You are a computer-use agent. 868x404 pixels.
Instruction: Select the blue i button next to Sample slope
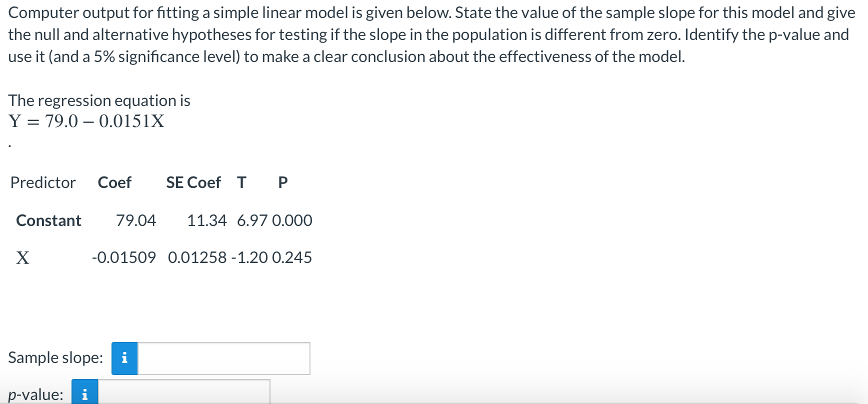pyautogui.click(x=124, y=358)
